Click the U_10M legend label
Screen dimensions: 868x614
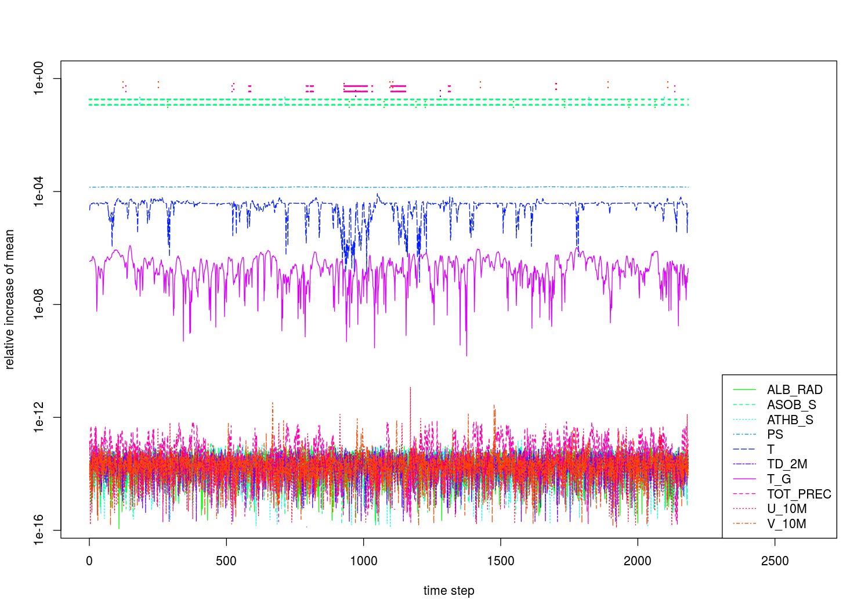click(x=787, y=509)
